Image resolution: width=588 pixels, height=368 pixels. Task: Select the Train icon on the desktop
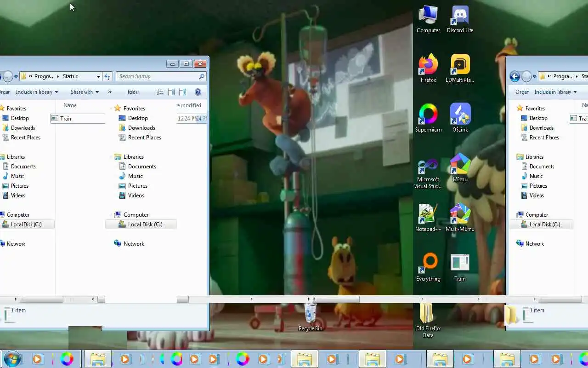(x=460, y=268)
